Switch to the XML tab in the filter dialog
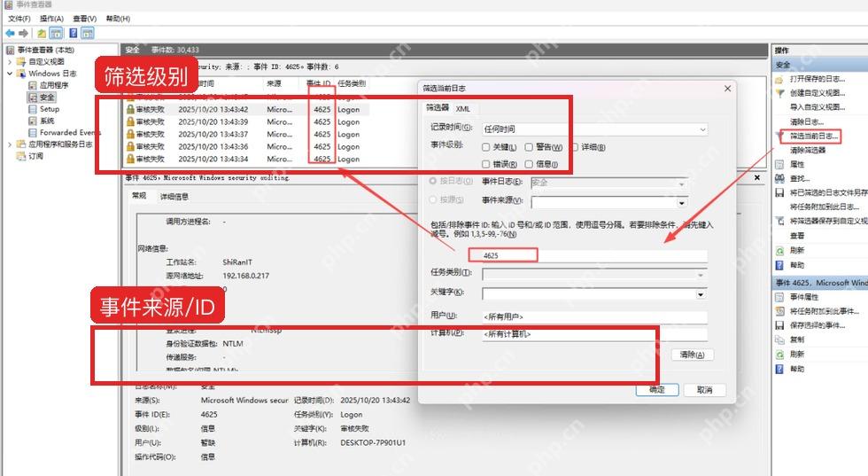This screenshot has height=476, width=868. point(462,109)
